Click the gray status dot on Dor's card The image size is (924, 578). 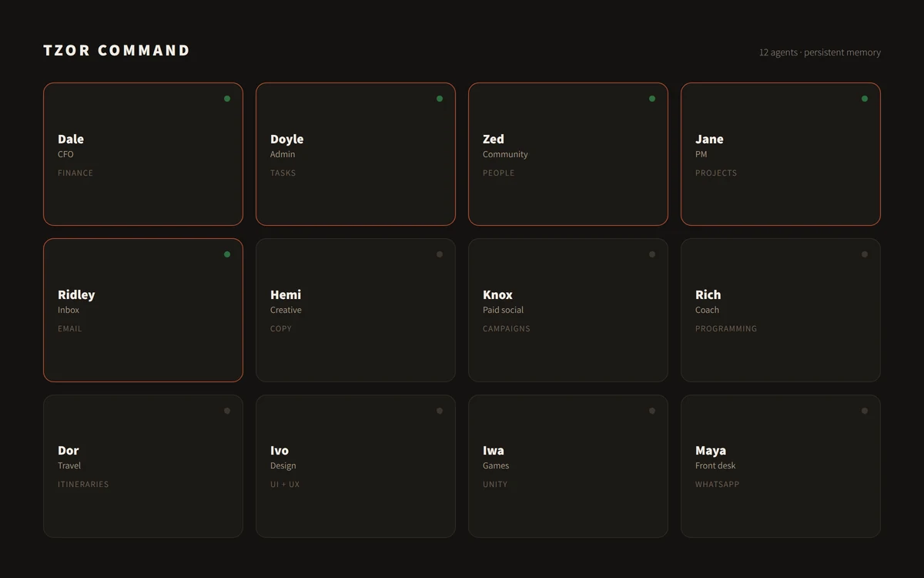point(227,411)
